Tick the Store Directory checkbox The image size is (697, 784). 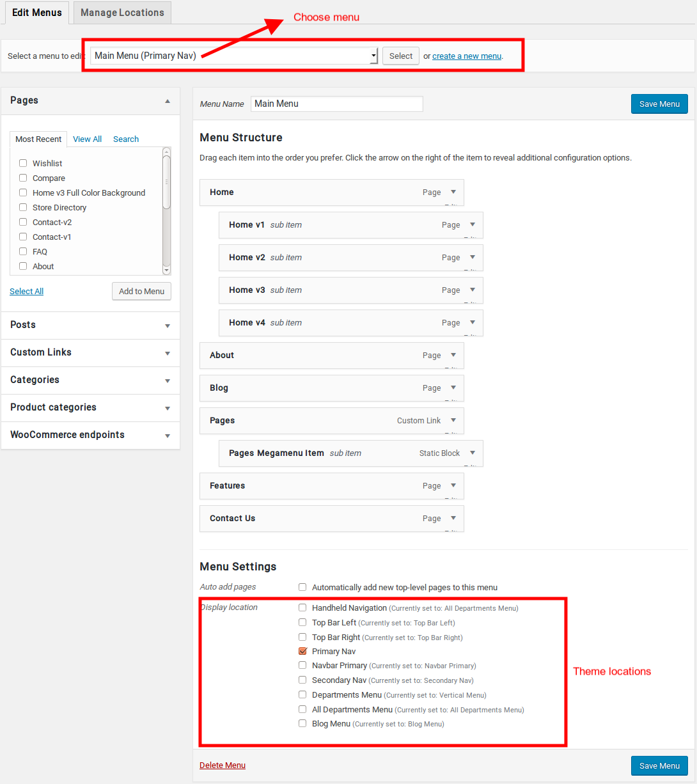(x=23, y=207)
